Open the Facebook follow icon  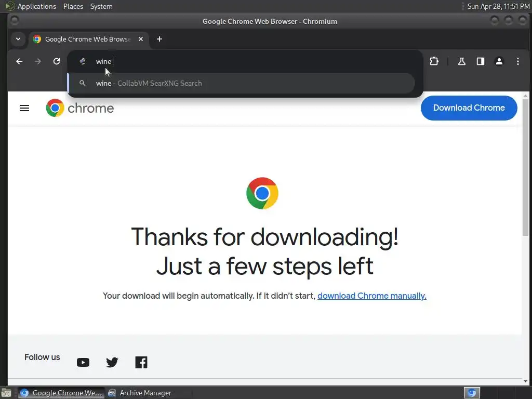[141, 362]
